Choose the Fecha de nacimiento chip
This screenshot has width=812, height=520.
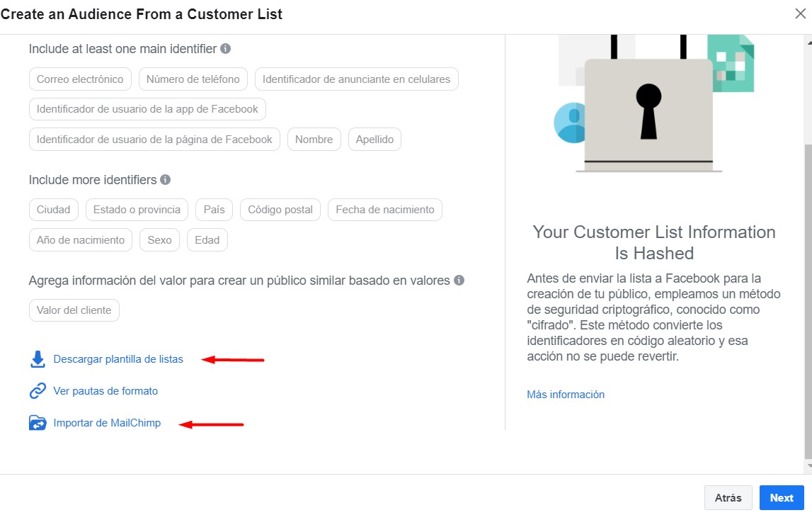coord(385,210)
